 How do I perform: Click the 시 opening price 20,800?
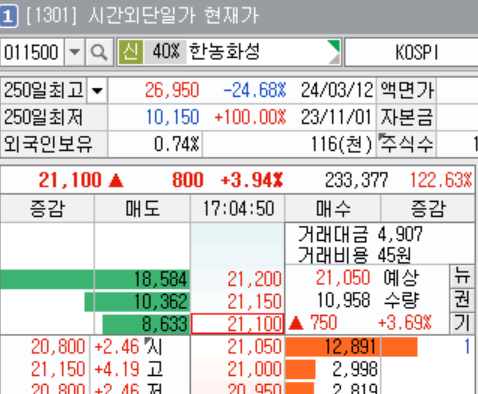coord(58,347)
